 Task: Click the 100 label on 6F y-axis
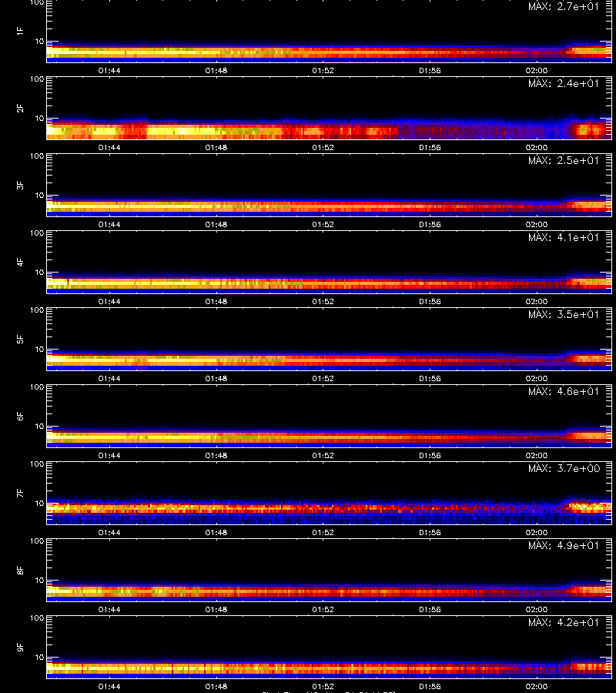(x=37, y=387)
